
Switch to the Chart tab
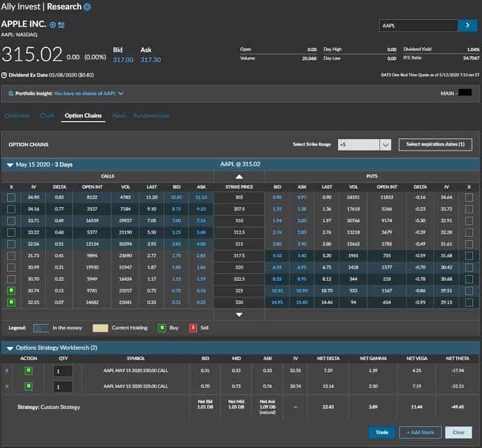(x=47, y=116)
